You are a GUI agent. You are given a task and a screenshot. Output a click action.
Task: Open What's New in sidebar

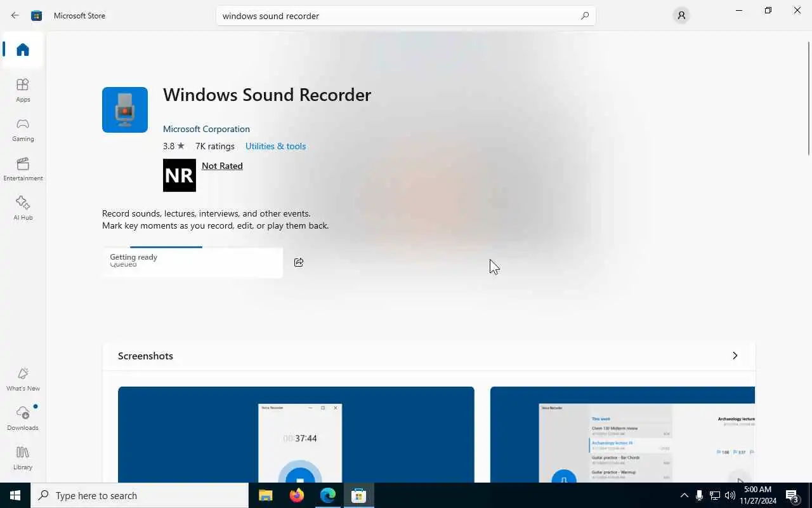click(23, 379)
